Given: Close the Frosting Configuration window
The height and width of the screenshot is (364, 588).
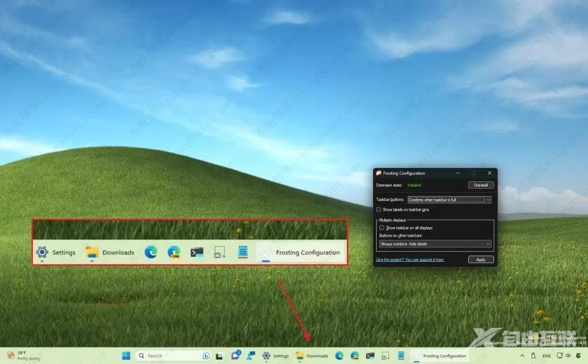Looking at the screenshot, I should [x=490, y=173].
